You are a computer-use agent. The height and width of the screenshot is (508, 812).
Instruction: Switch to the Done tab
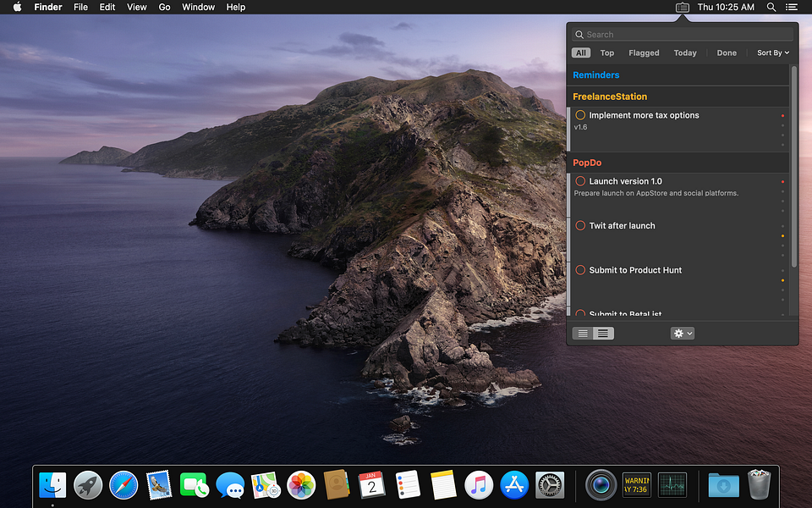tap(727, 52)
